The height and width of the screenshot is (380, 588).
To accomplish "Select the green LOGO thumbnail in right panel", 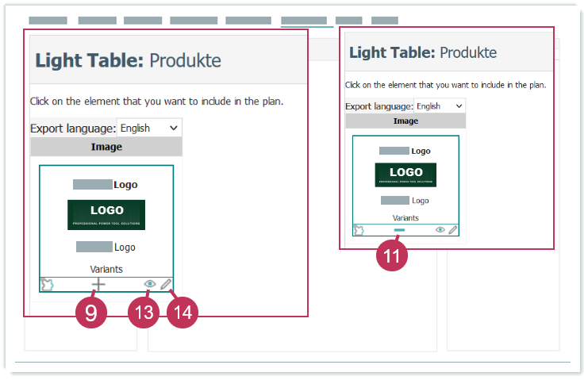I will [x=405, y=175].
